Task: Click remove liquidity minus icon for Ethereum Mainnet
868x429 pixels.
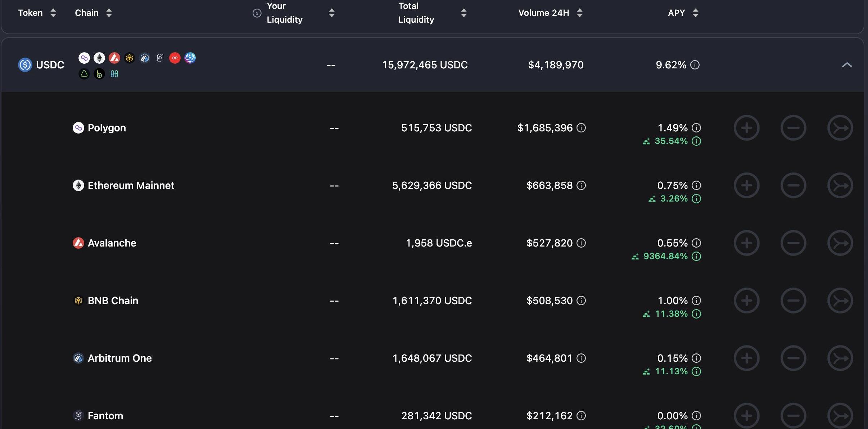Action: pyautogui.click(x=793, y=185)
